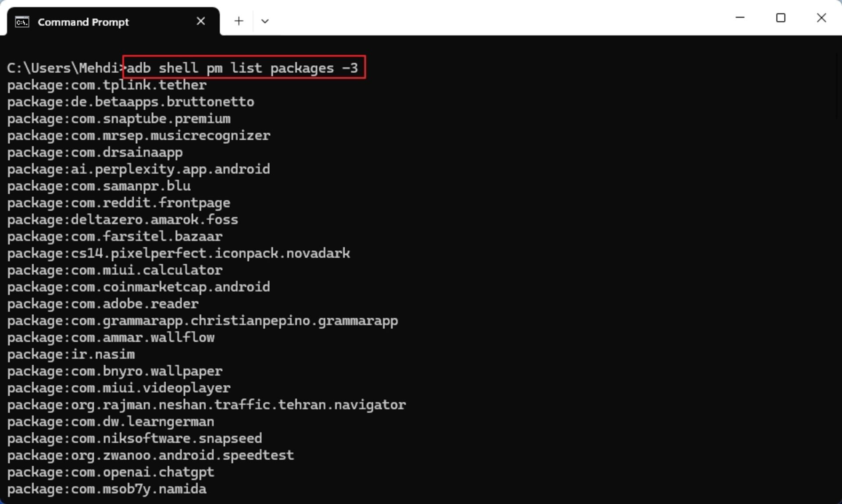
Task: Click the com.msob7y.namida package line
Action: 107,489
